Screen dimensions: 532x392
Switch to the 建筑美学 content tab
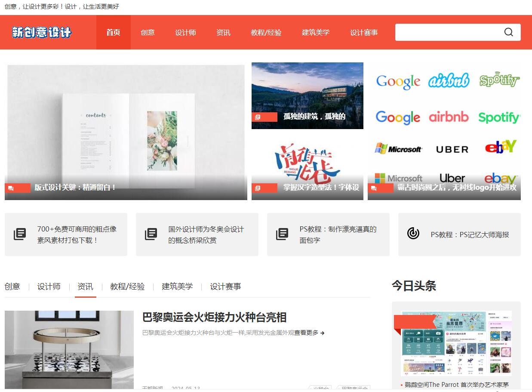coord(177,287)
